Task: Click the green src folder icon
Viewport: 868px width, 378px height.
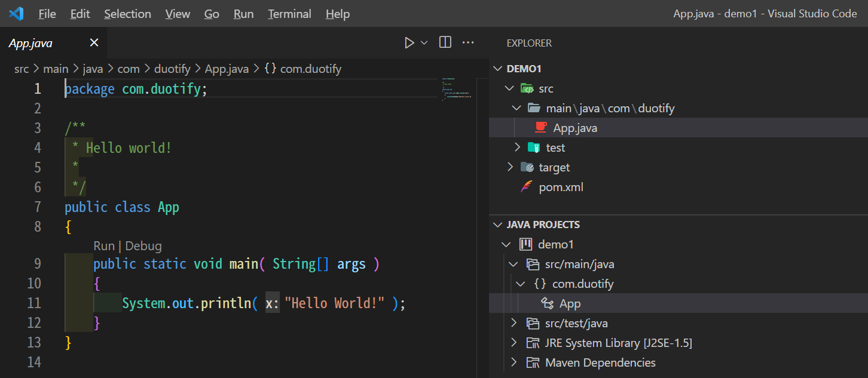Action: coord(527,88)
